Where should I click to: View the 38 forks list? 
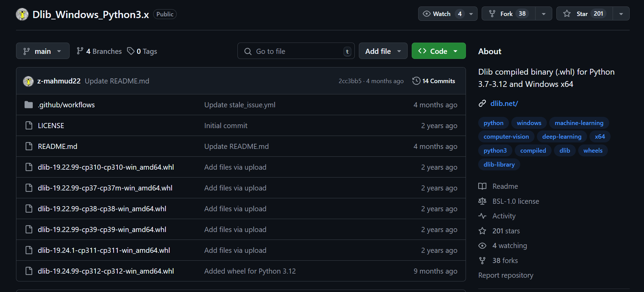[505, 261]
